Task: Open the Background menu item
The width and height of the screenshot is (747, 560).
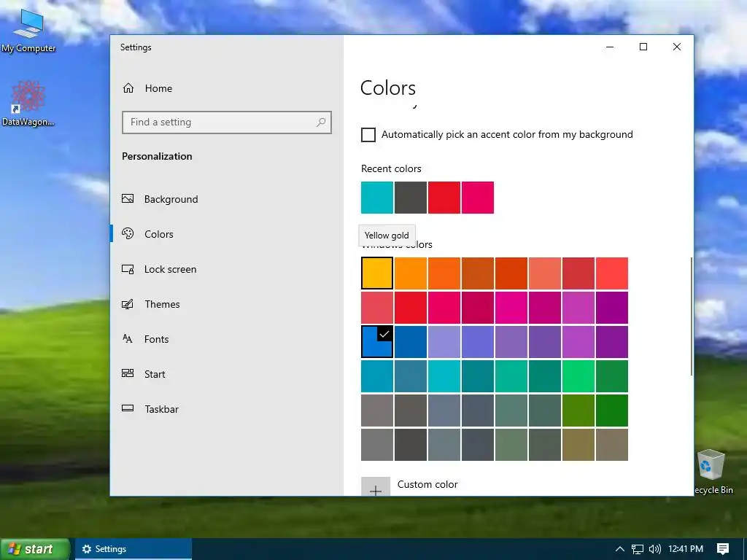Action: (227, 199)
